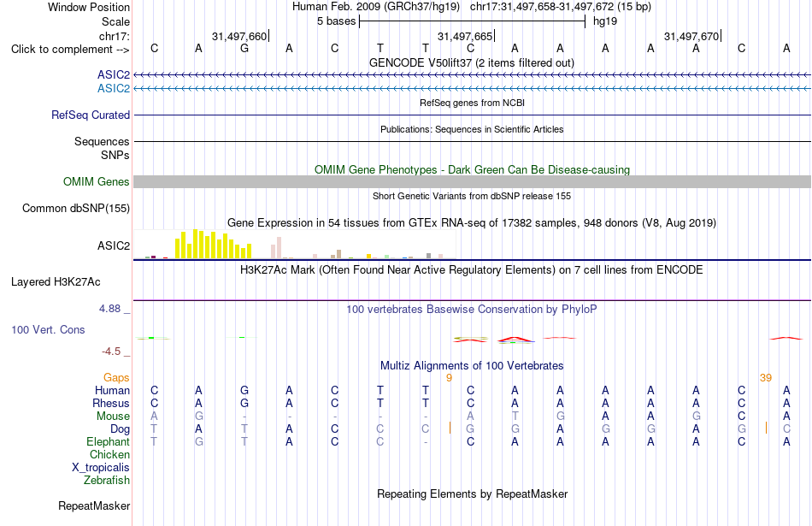Click the dark blue ASIC2 GENCODE track label
Image resolution: width=812 pixels, height=526 pixels.
114,75
